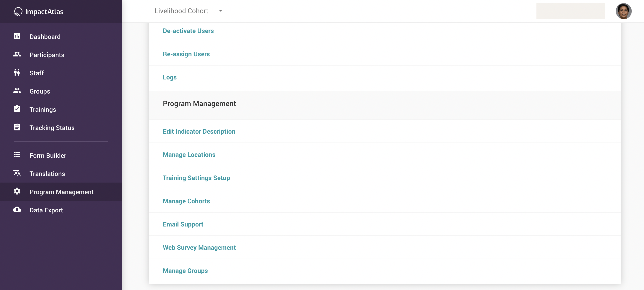
Task: Click the ImpactAtlas logo
Action: click(38, 12)
